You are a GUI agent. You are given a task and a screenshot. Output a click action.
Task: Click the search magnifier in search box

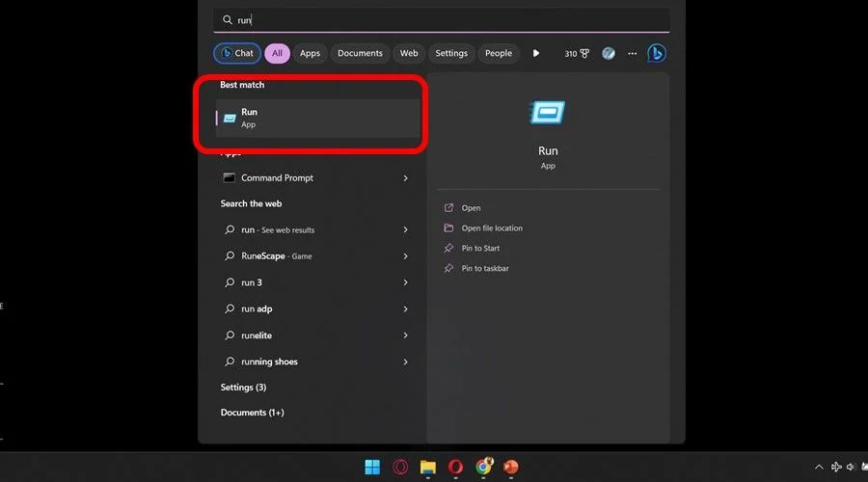[227, 20]
